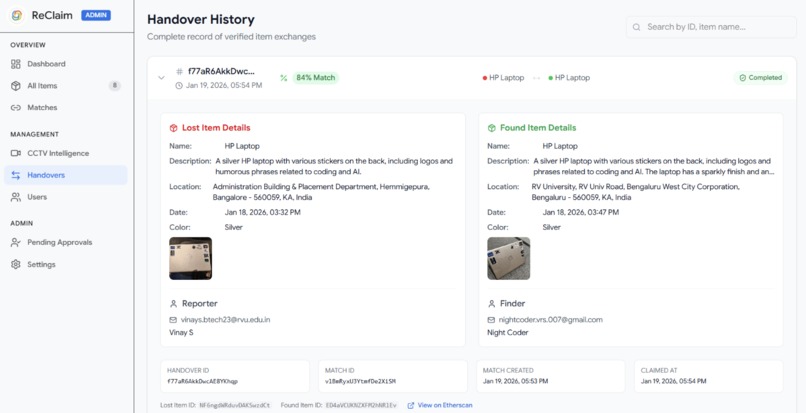Click the name Vinay S
The height and width of the screenshot is (413, 806).
[181, 333]
